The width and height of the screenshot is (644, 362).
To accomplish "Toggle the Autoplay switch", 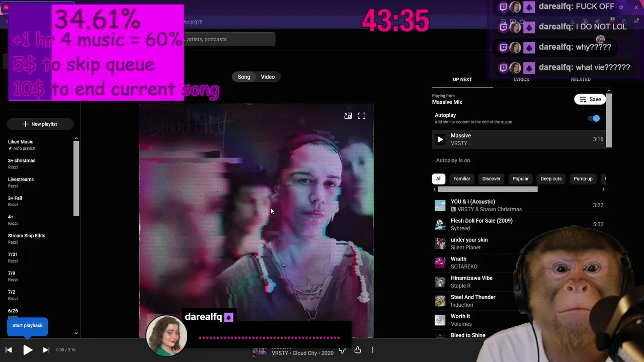I will [594, 118].
